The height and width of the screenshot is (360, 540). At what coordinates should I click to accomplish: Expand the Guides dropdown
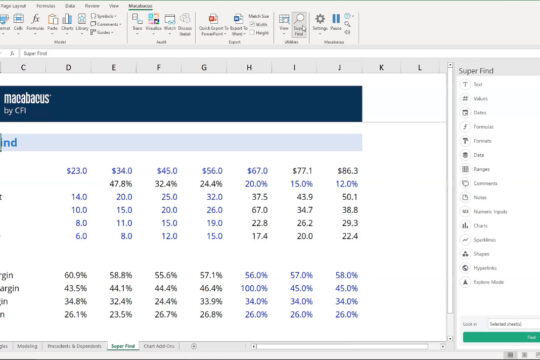click(x=102, y=32)
